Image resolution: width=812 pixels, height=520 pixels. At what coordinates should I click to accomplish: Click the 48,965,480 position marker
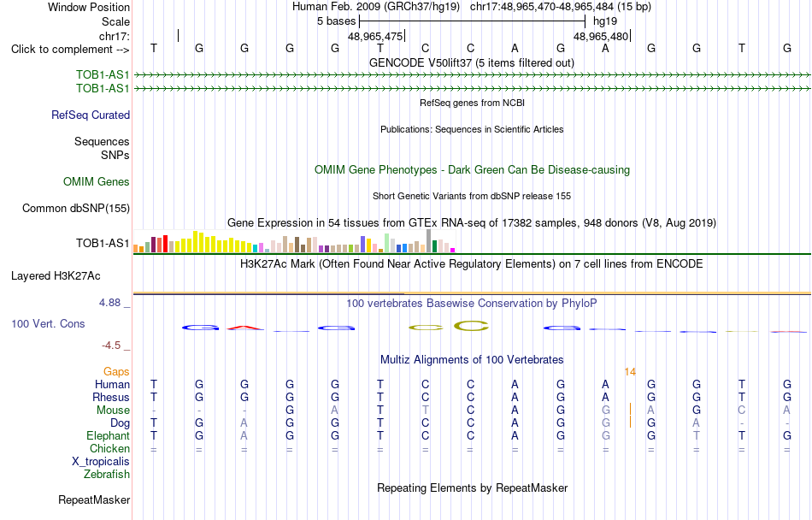pos(601,36)
